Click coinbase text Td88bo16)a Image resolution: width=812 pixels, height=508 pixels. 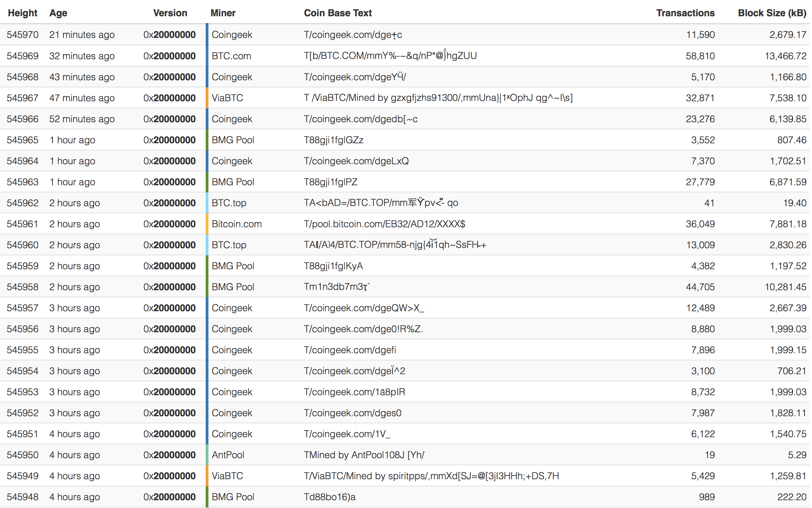pyautogui.click(x=330, y=497)
